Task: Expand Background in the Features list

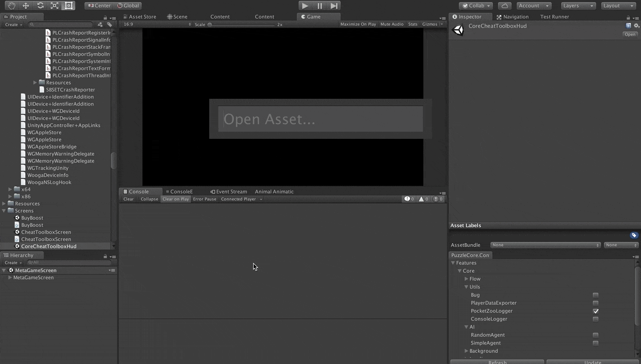Action: click(x=466, y=351)
